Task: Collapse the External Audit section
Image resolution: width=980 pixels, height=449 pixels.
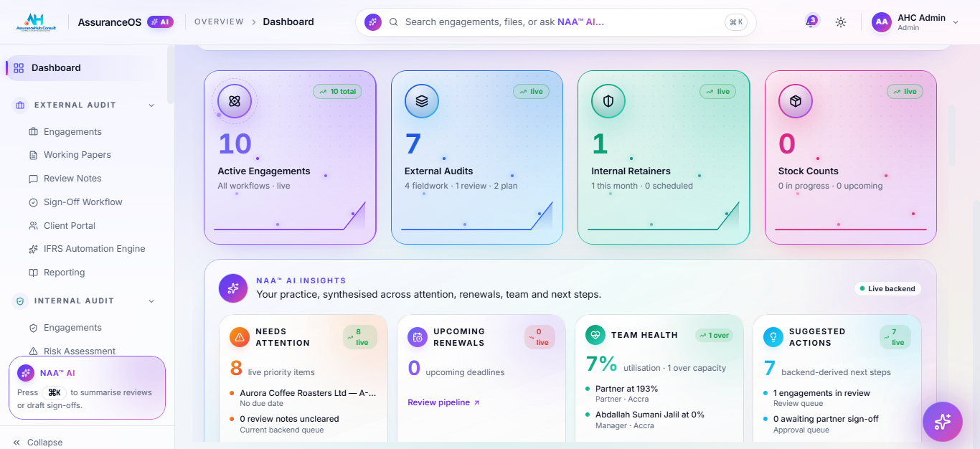Action: [x=151, y=105]
